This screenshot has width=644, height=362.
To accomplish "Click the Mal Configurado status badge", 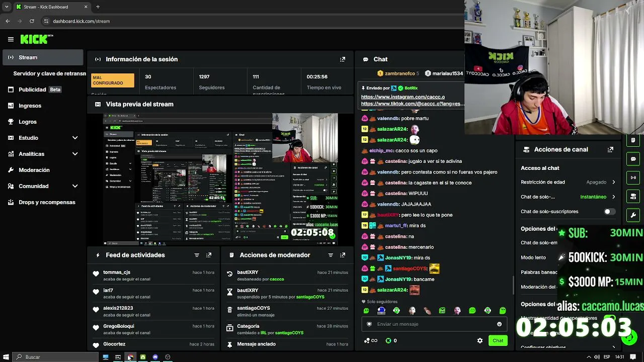I will [x=113, y=80].
